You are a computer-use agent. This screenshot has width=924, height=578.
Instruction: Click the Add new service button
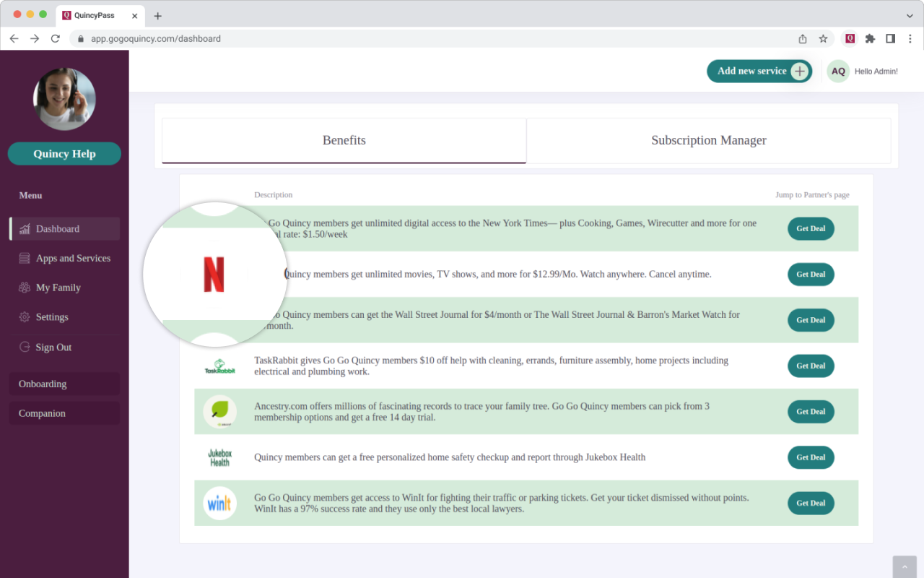759,71
